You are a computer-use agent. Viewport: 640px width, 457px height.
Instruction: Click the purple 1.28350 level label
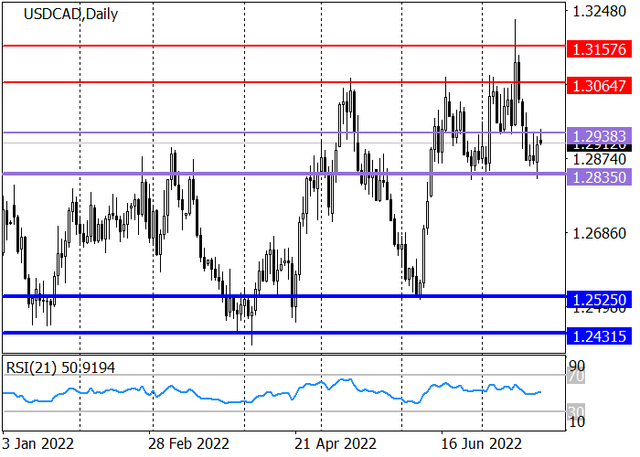tap(599, 177)
